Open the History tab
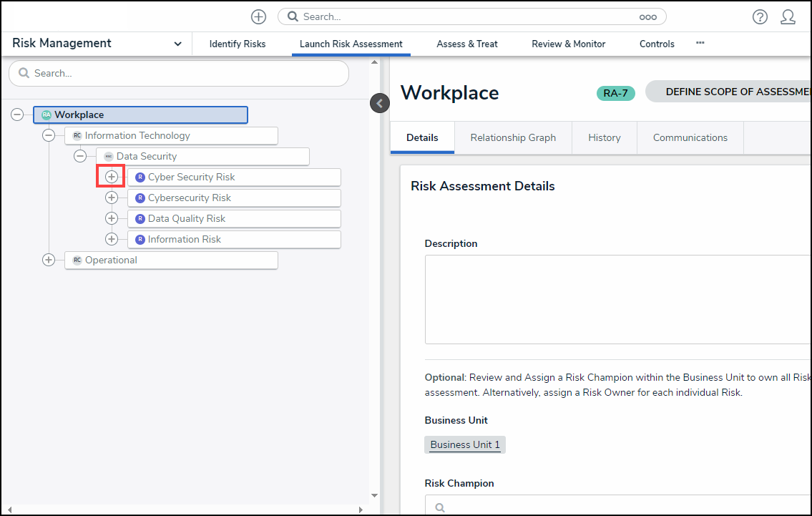Screen dimensions: 812x516 click(x=604, y=137)
